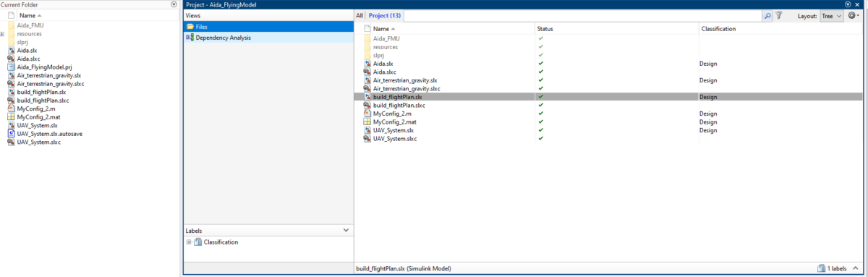This screenshot has height=277, width=868.
Task: Open the filter funnel icon
Action: (x=779, y=15)
